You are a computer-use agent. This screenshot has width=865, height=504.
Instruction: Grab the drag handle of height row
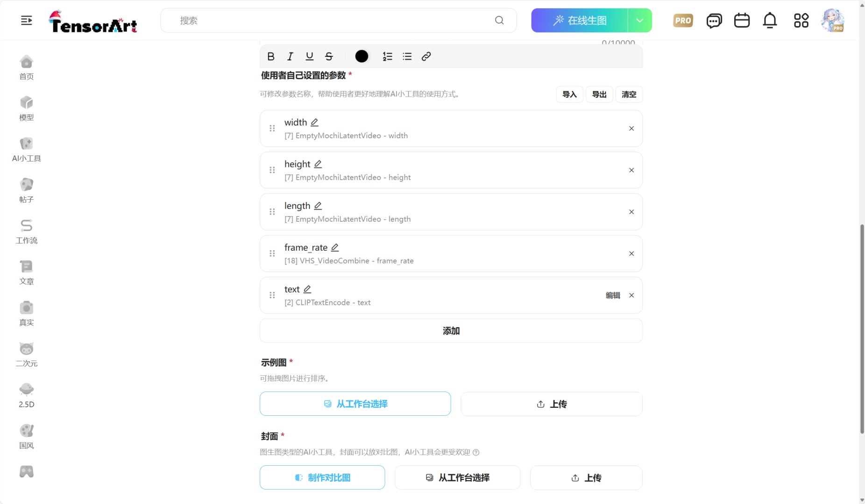click(x=272, y=170)
